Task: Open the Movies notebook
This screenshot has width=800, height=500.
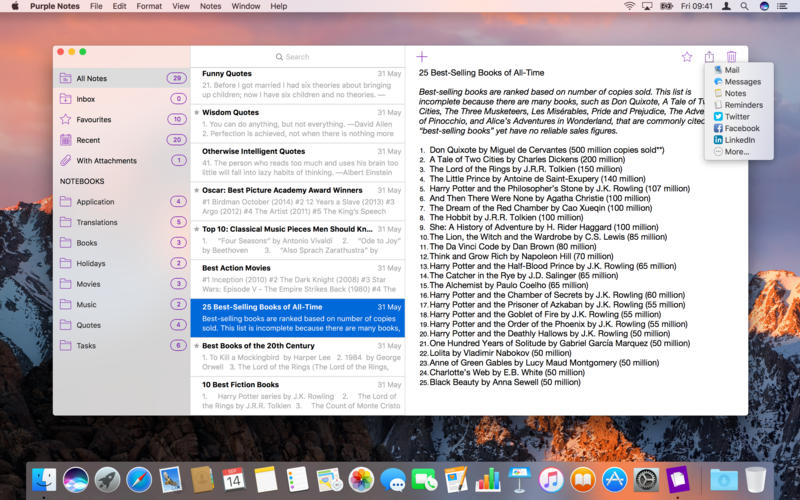Action: [x=121, y=284]
